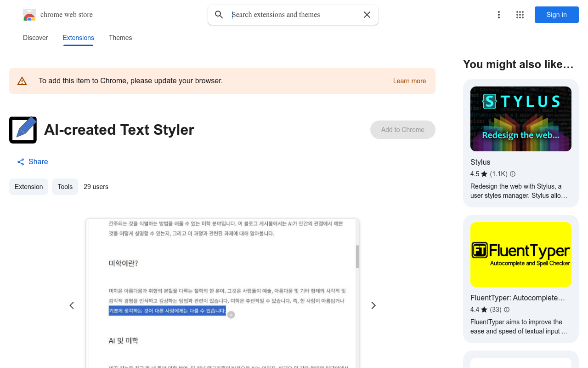Click the Add to Chrome button

click(403, 130)
